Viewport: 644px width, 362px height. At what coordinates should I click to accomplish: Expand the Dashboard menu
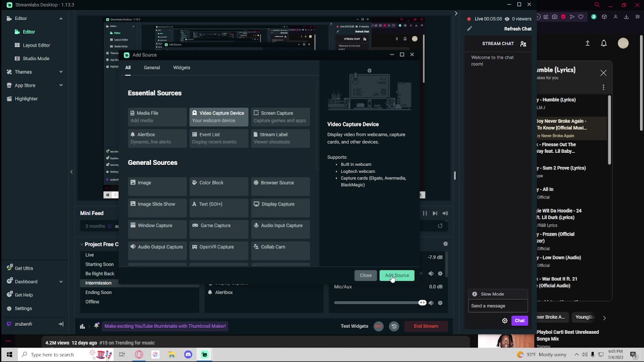(61, 282)
